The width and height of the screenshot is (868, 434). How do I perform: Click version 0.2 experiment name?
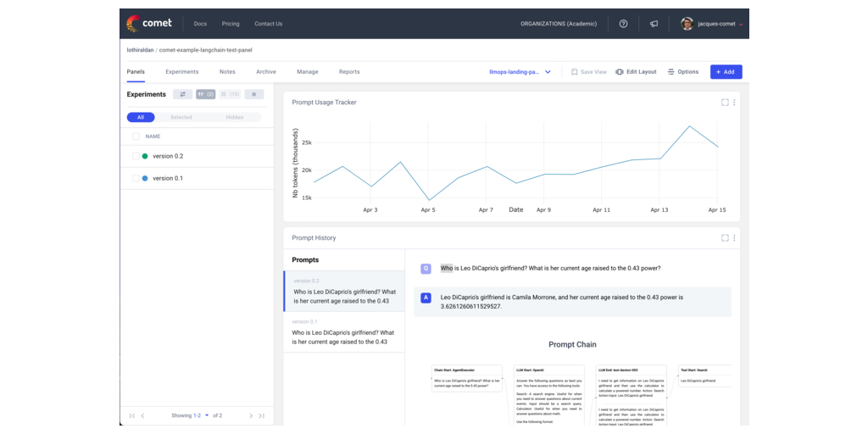pos(168,156)
